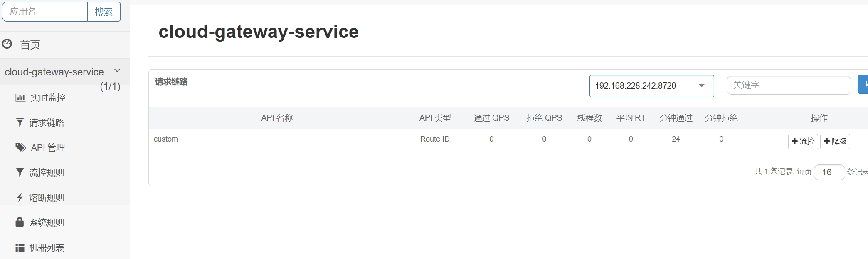Click the bar chart icon for 实时监控
The height and width of the screenshot is (259, 868).
point(20,97)
